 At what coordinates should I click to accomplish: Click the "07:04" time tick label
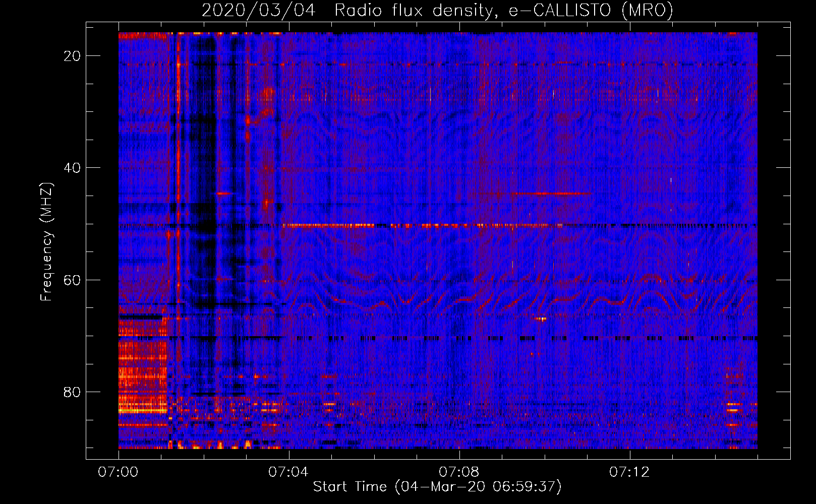288,472
